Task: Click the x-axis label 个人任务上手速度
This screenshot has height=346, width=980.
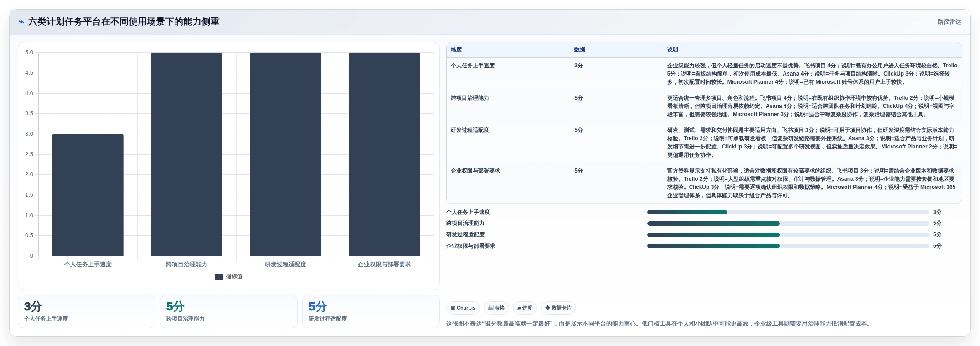Action: pyautogui.click(x=88, y=265)
